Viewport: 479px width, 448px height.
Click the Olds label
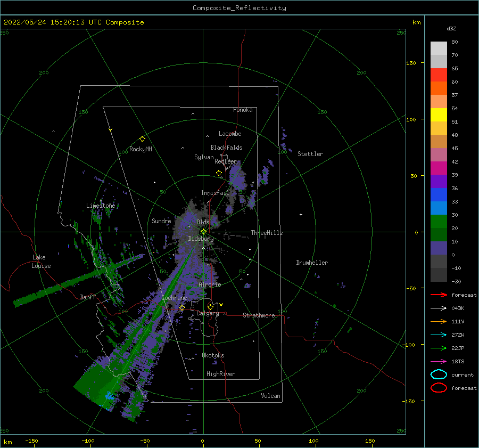[x=203, y=222]
